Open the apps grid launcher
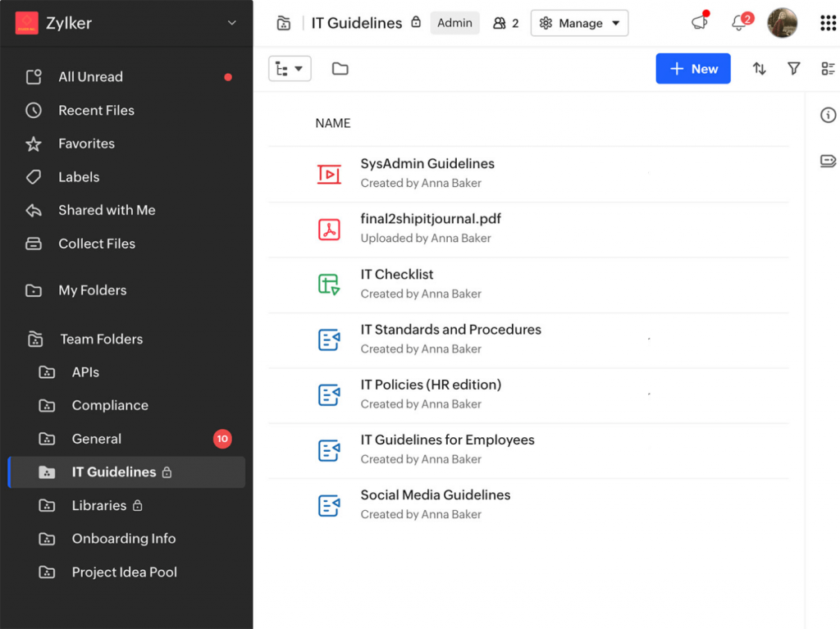 click(x=828, y=23)
